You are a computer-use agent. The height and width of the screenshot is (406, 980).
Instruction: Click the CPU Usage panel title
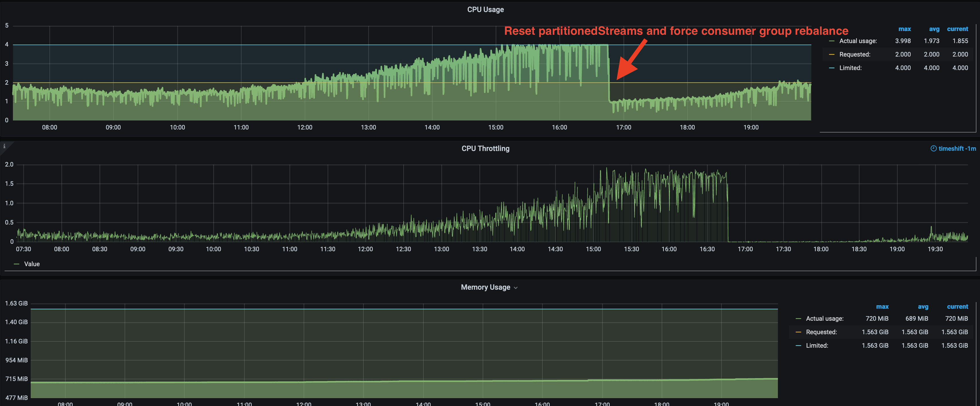click(485, 9)
